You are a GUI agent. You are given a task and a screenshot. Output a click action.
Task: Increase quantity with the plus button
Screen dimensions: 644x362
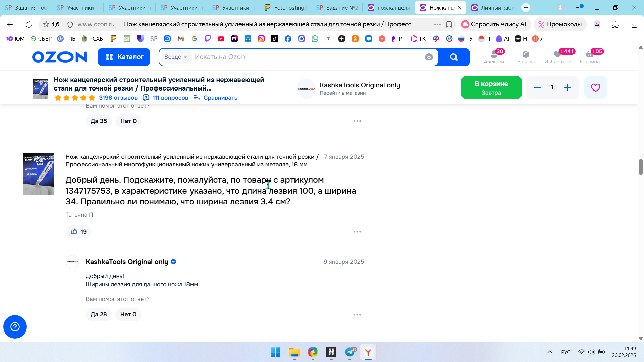coord(567,87)
